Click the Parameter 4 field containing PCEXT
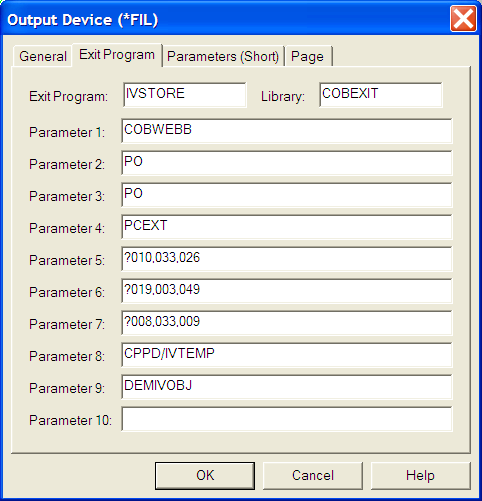The image size is (482, 501). [287, 227]
